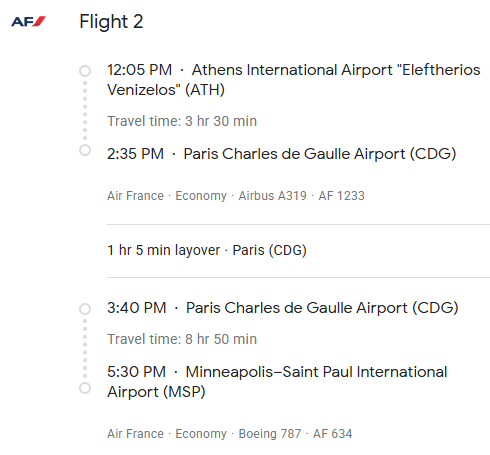
Task: Click the Venizelos (ATH) airport code text
Action: tap(166, 90)
